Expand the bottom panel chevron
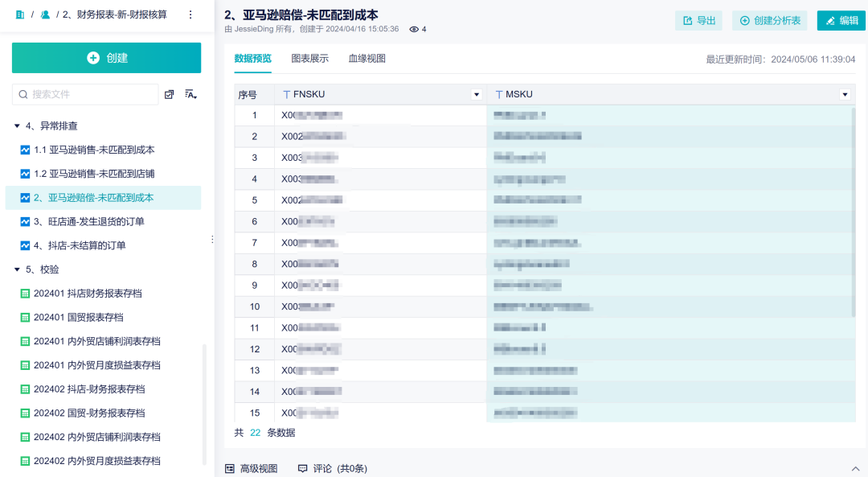Screen dimensions: 868x477 [x=855, y=469]
